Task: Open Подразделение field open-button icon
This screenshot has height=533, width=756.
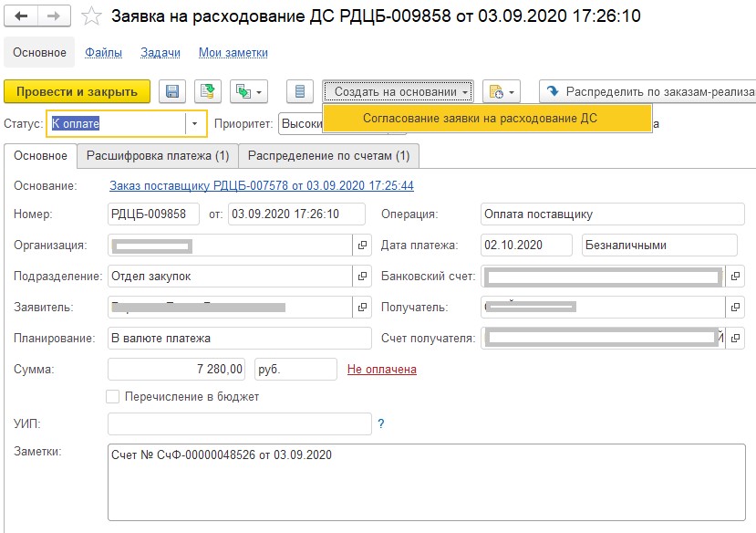Action: [362, 276]
